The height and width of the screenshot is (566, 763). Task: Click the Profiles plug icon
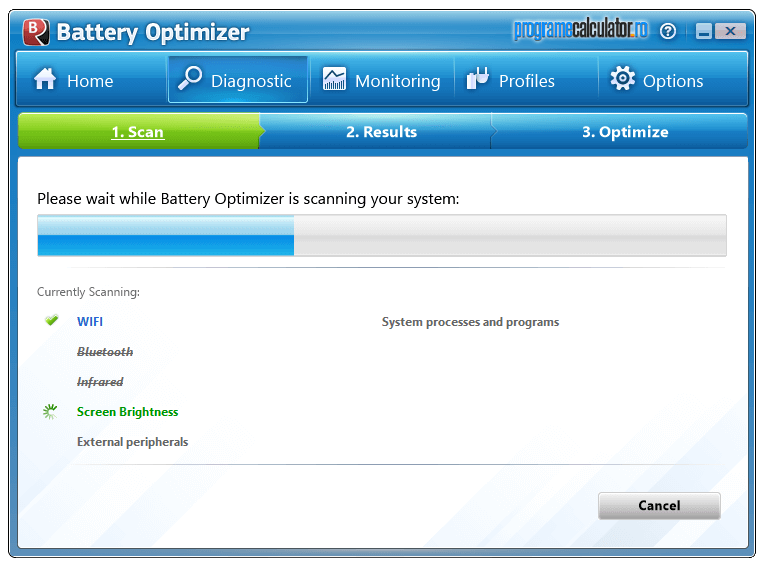(477, 79)
